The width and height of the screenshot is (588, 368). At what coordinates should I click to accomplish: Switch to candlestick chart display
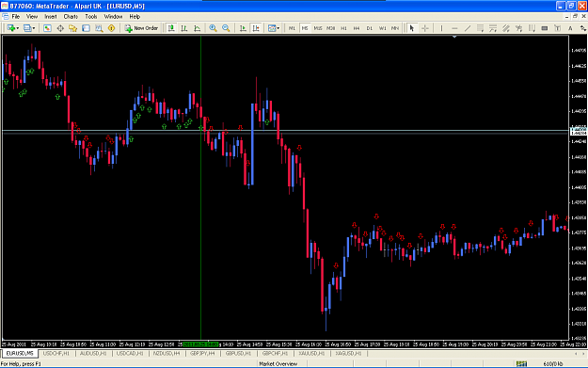click(x=171, y=28)
